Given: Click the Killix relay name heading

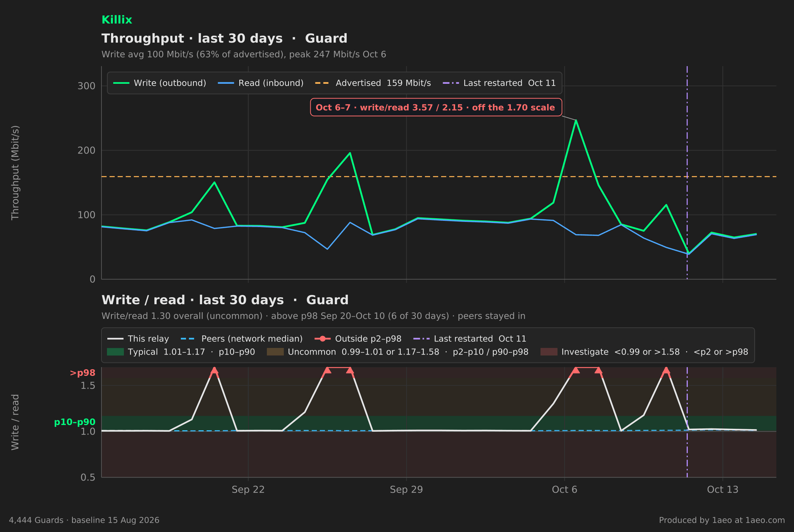Looking at the screenshot, I should [117, 20].
